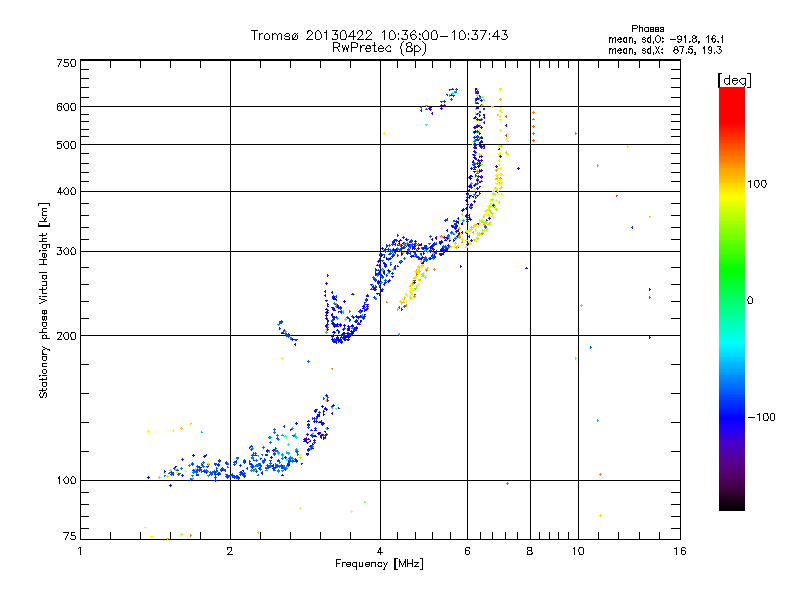Image resolution: width=800 pixels, height=600 pixels.
Task: Click the y-axis '400' tick label
Action: 66,192
